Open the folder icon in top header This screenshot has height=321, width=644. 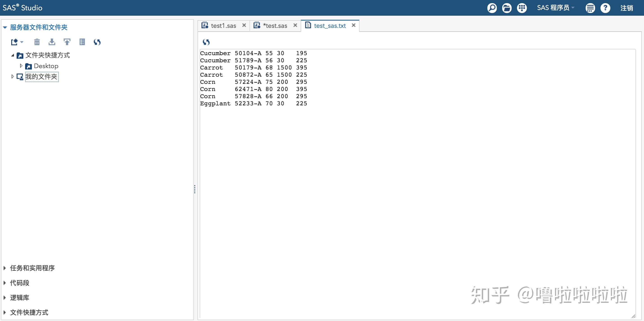[x=507, y=8]
